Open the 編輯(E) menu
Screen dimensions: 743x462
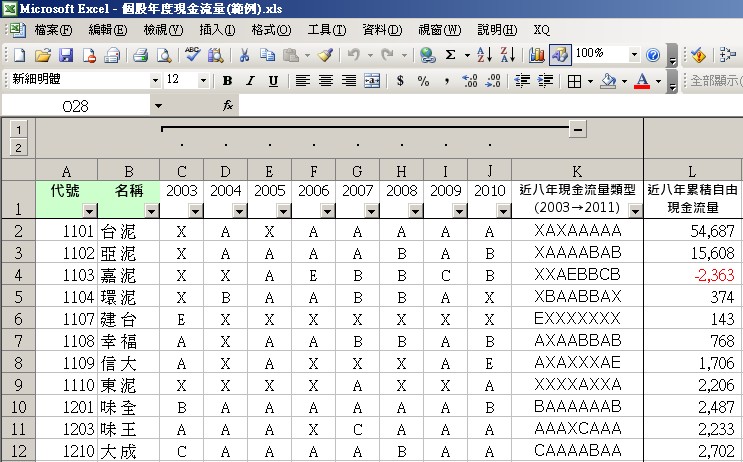click(108, 30)
